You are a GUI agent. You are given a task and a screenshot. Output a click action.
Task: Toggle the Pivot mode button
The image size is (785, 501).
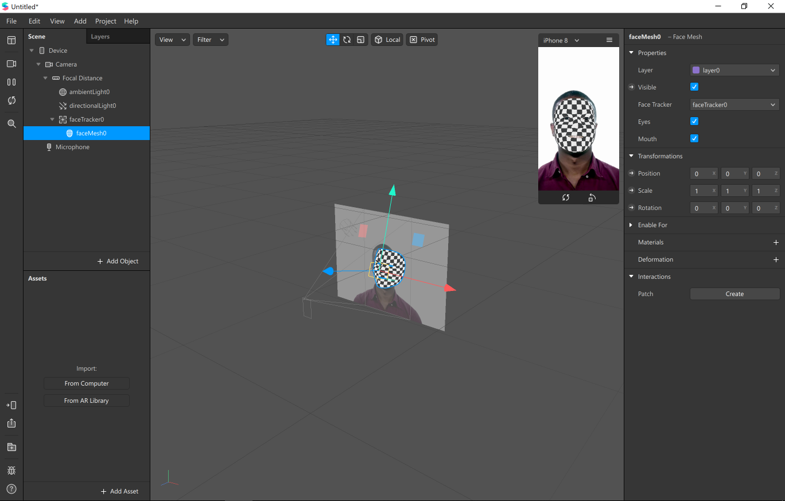coord(422,40)
